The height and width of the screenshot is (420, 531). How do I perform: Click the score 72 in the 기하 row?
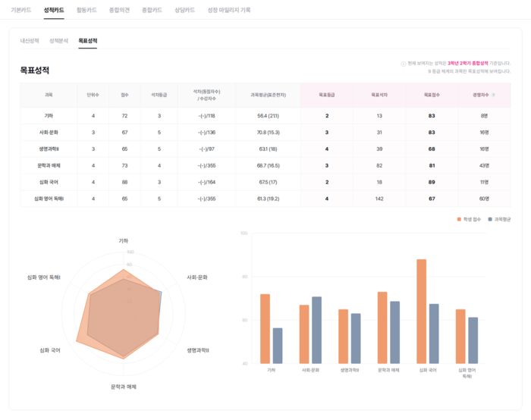click(124, 116)
